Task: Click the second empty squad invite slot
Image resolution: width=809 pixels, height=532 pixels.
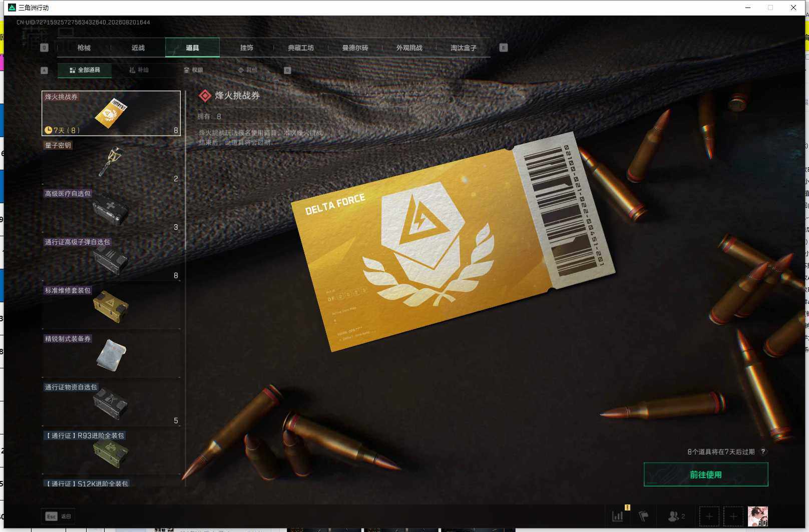Action: pyautogui.click(x=733, y=516)
